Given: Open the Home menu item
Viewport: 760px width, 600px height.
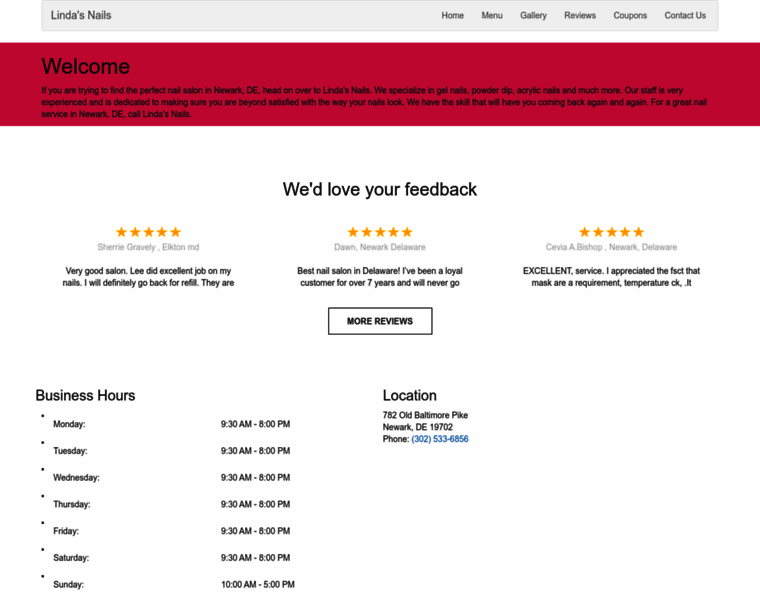Looking at the screenshot, I should pos(452,15).
